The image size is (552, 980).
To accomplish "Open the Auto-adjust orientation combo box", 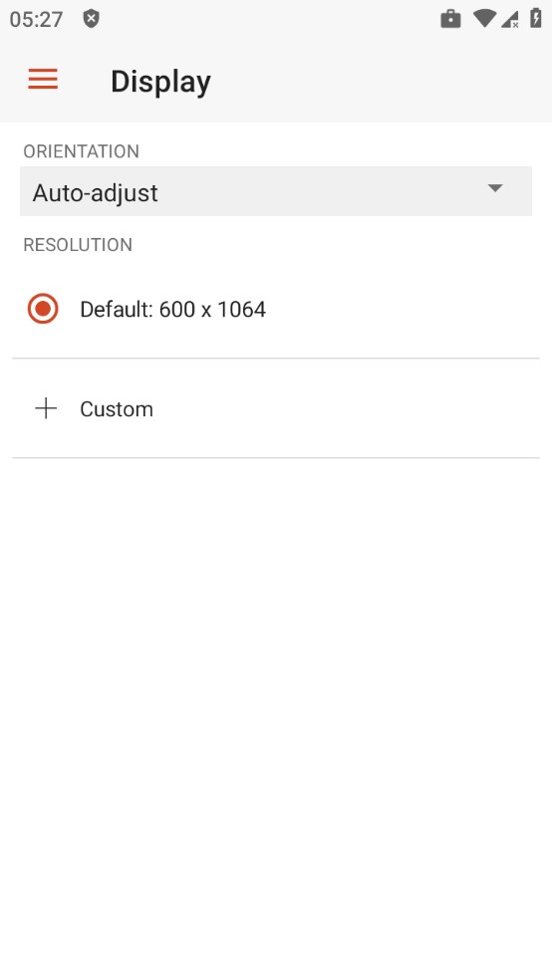I will (x=276, y=191).
